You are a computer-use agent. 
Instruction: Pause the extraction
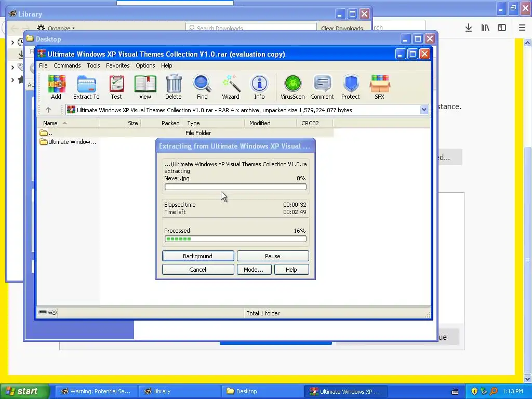coord(273,256)
